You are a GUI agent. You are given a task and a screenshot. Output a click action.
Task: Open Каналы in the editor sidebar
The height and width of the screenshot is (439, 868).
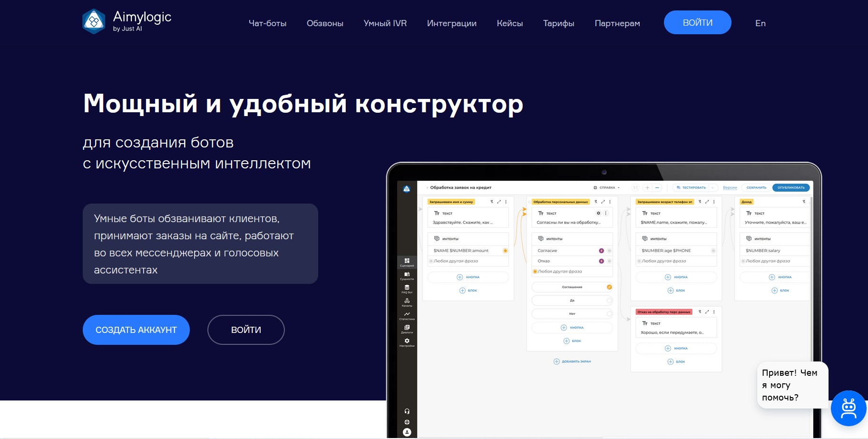[407, 302]
